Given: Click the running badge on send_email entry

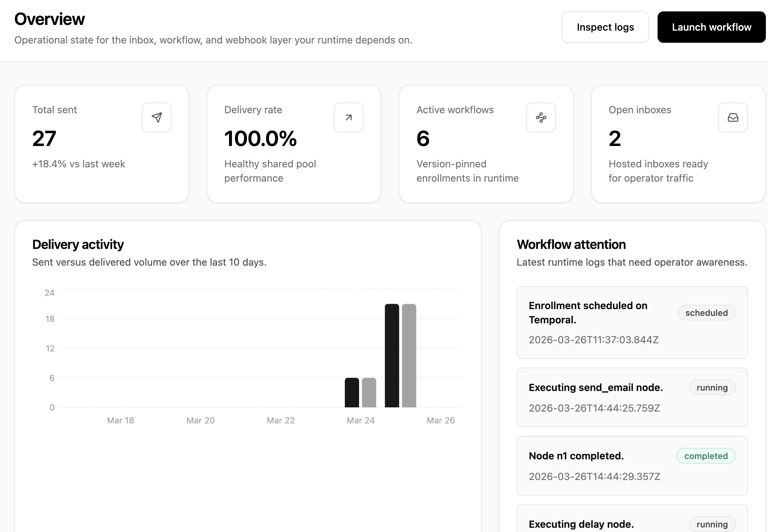Looking at the screenshot, I should [x=712, y=388].
